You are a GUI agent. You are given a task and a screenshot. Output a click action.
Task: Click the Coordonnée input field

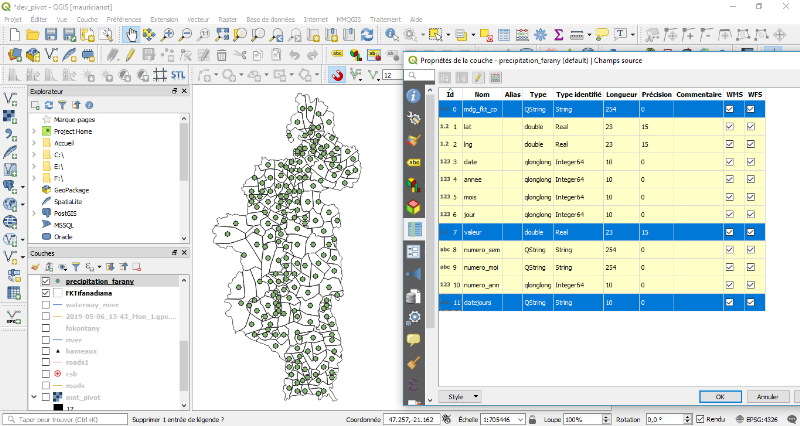[413, 419]
